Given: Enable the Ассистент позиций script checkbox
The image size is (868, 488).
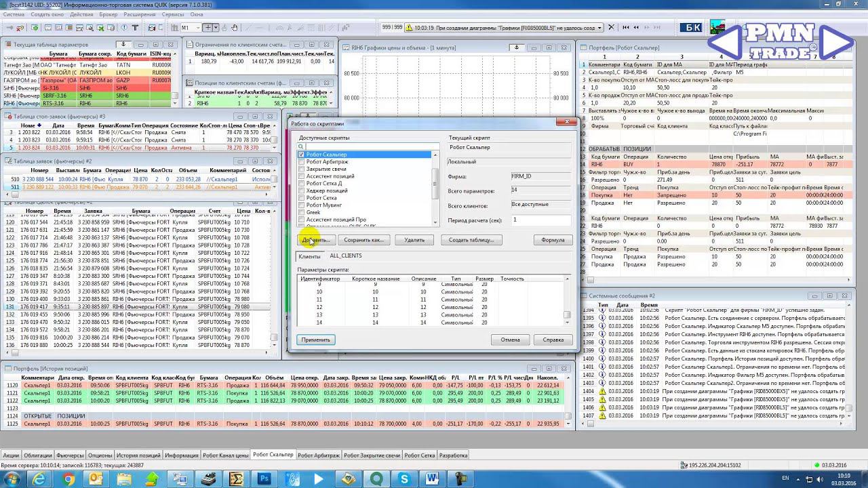Looking at the screenshot, I should click(x=301, y=176).
